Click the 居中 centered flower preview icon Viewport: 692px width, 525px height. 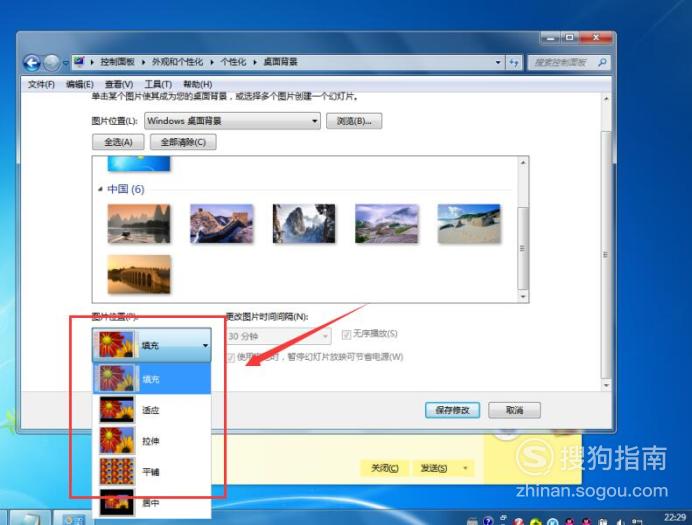[117, 502]
